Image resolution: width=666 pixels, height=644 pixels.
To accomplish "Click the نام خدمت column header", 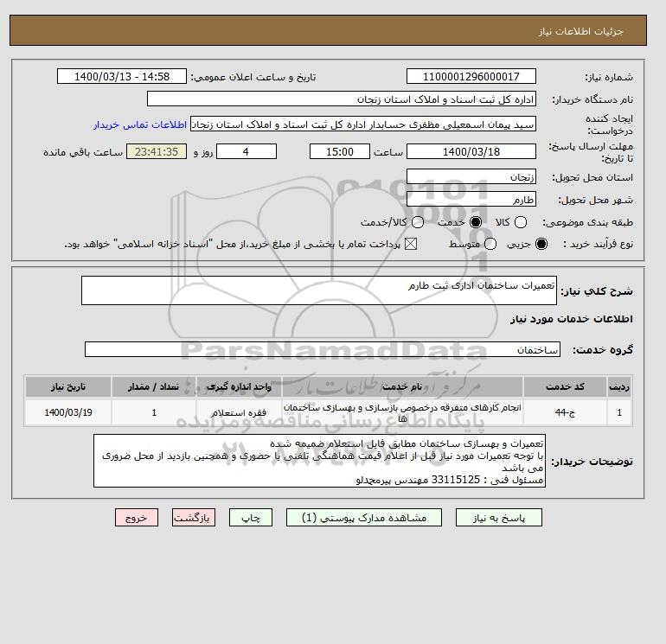I will [402, 386].
